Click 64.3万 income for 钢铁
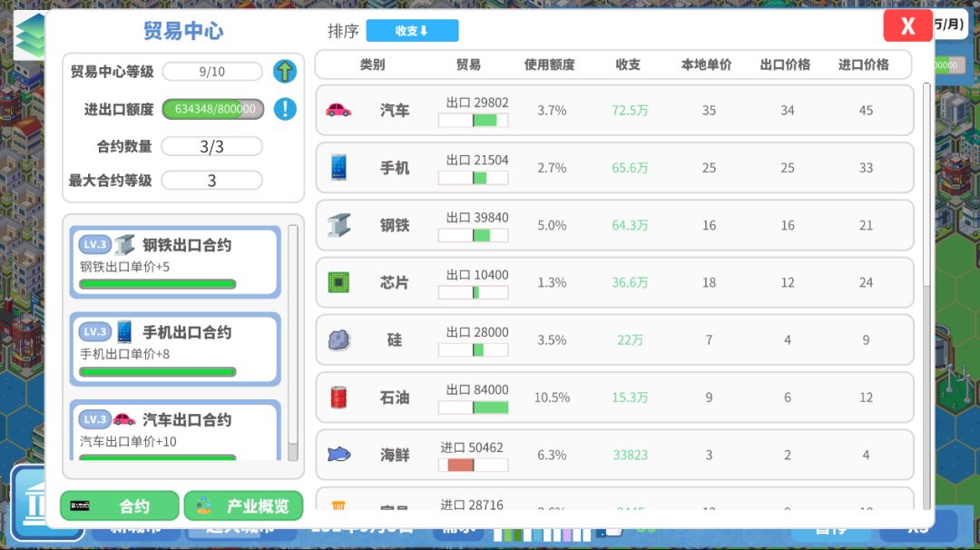The height and width of the screenshot is (550, 980). 630,226
